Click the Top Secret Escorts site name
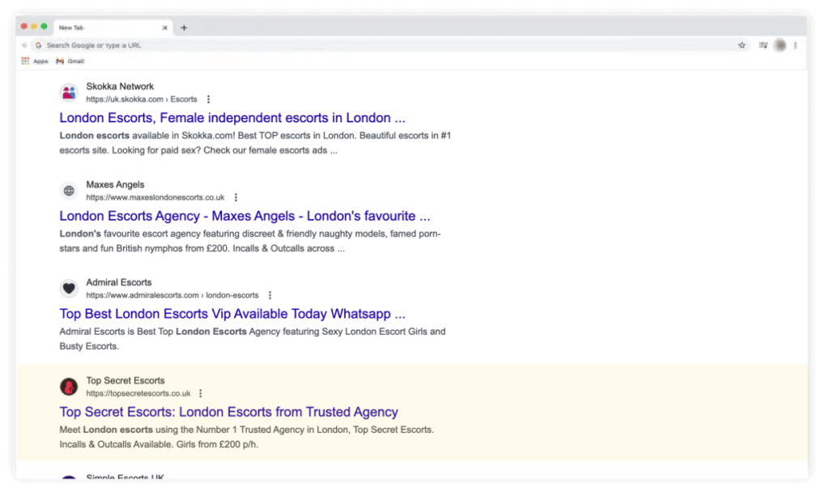Image resolution: width=829 pixels, height=504 pixels. click(x=125, y=381)
